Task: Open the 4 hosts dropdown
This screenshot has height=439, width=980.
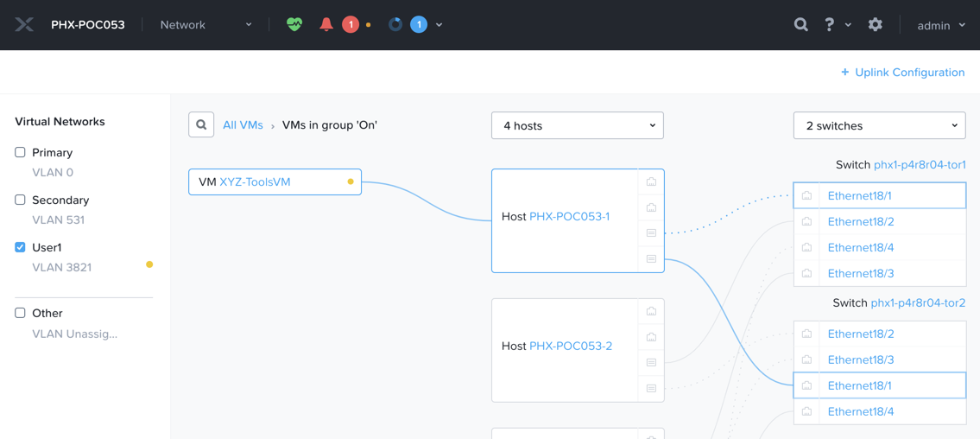Action: [578, 125]
